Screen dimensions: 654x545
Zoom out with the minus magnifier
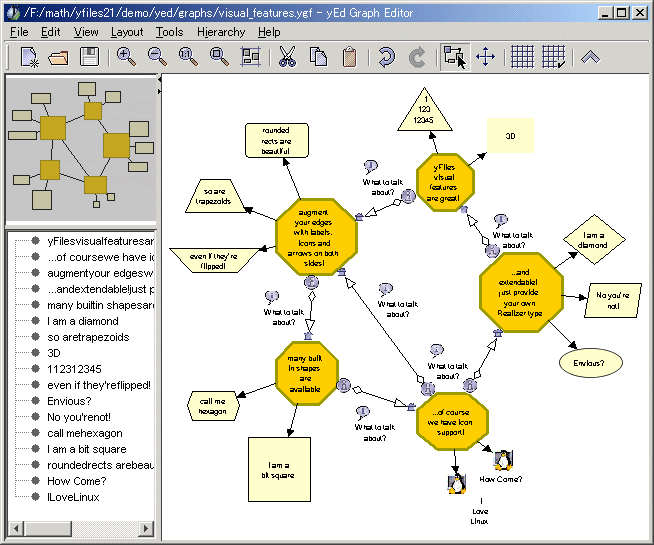tap(157, 57)
